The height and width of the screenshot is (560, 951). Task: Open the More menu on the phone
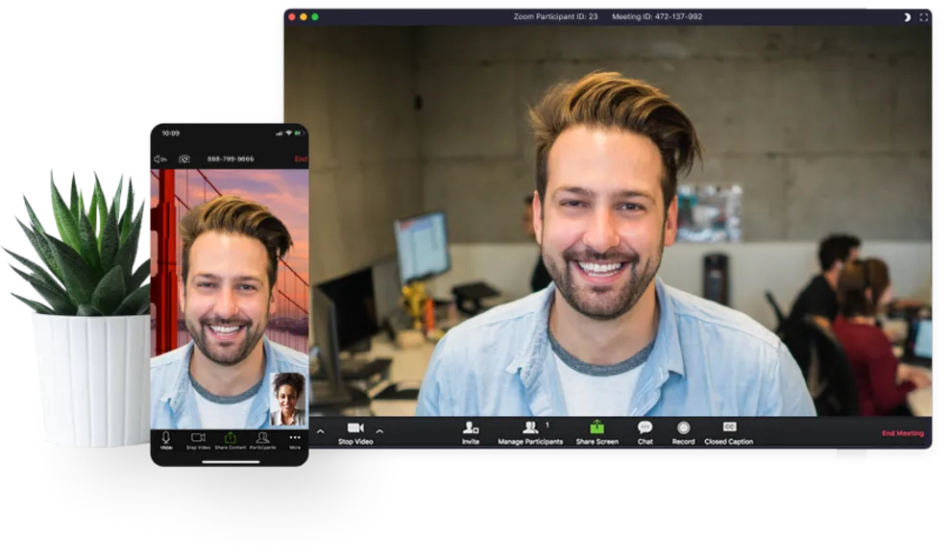[294, 439]
